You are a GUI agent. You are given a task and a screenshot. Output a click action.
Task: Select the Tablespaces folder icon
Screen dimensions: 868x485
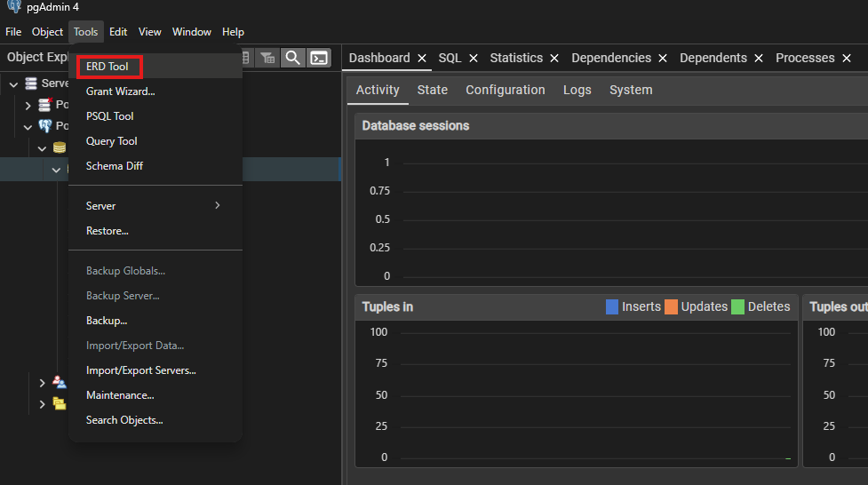coord(60,403)
